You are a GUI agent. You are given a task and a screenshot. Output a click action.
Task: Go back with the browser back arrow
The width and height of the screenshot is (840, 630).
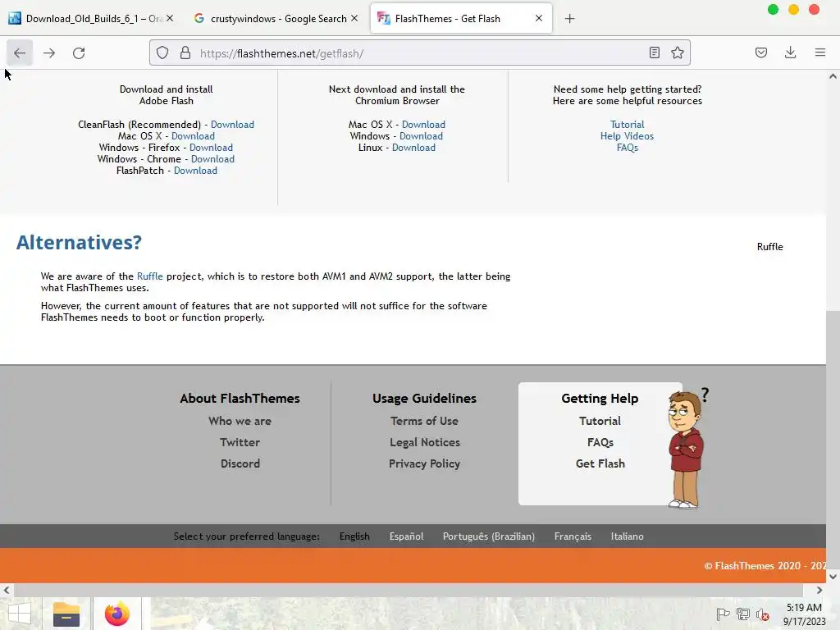[x=20, y=53]
